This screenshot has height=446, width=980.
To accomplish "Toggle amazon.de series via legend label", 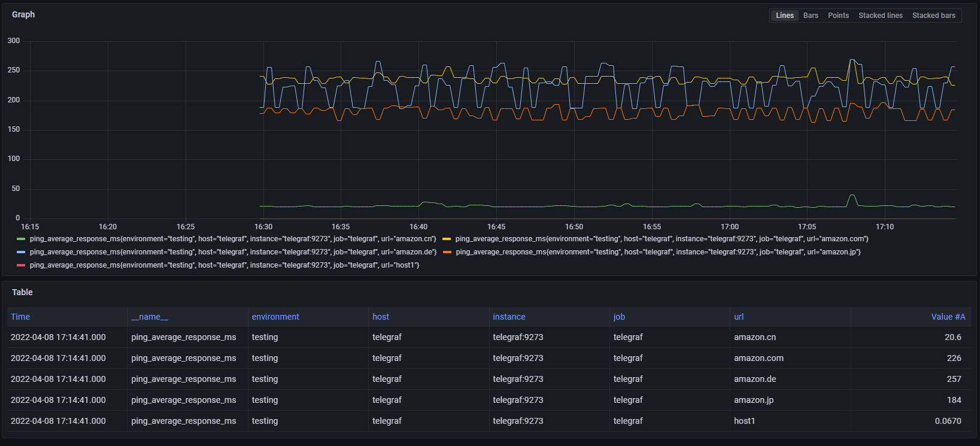I will tap(233, 252).
